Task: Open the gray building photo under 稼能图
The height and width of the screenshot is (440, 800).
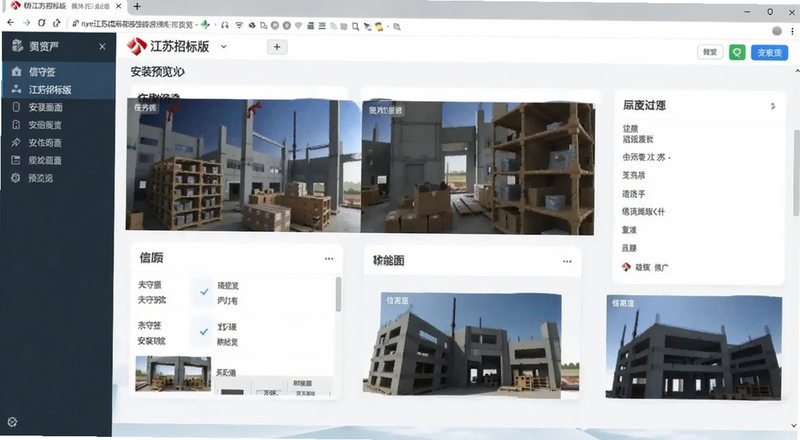Action: tap(471, 345)
